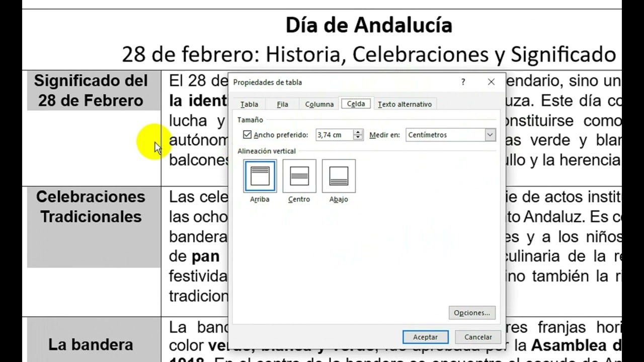The height and width of the screenshot is (362, 644).
Task: Click the Día de Andalucía title
Action: (369, 25)
